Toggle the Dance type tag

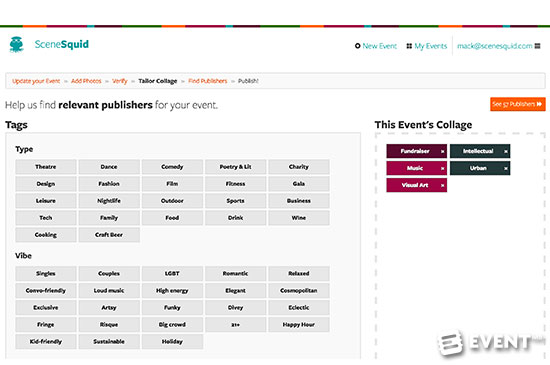pyautogui.click(x=109, y=167)
